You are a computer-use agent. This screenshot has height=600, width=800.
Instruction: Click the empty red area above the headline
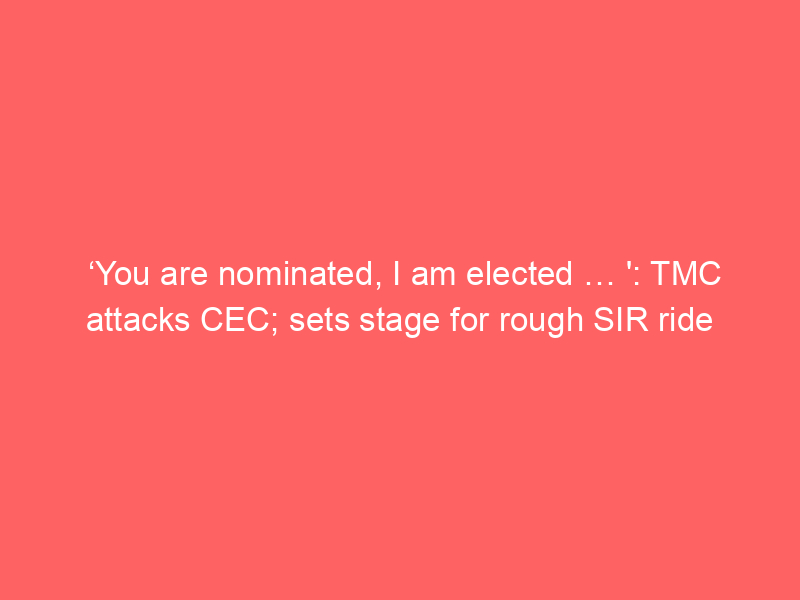tap(400, 120)
